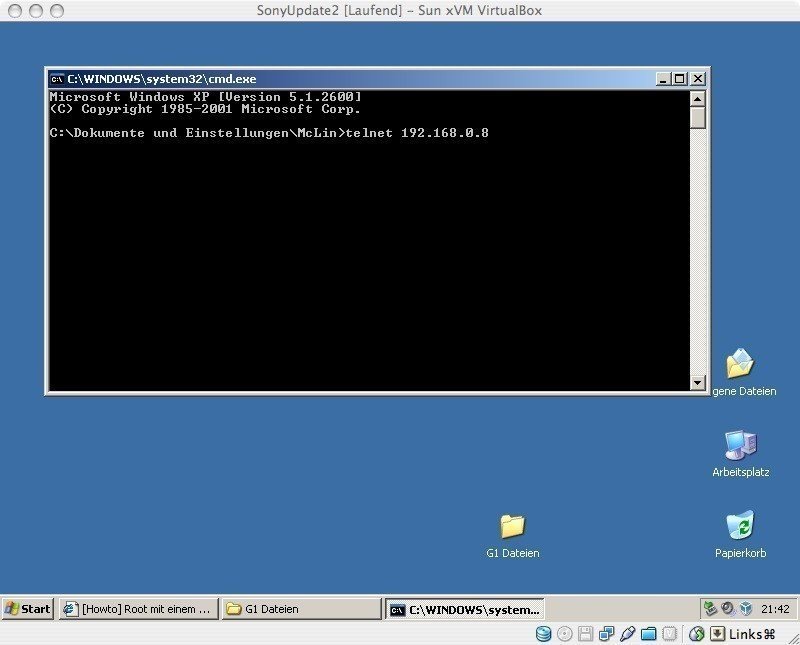The height and width of the screenshot is (645, 800).
Task: Click the VirtualBox network adapter icon
Action: [x=606, y=634]
